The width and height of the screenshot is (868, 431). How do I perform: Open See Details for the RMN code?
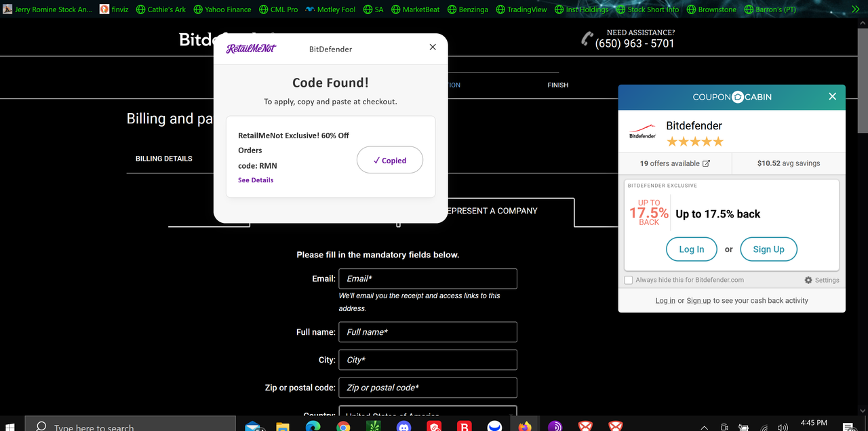pyautogui.click(x=256, y=180)
